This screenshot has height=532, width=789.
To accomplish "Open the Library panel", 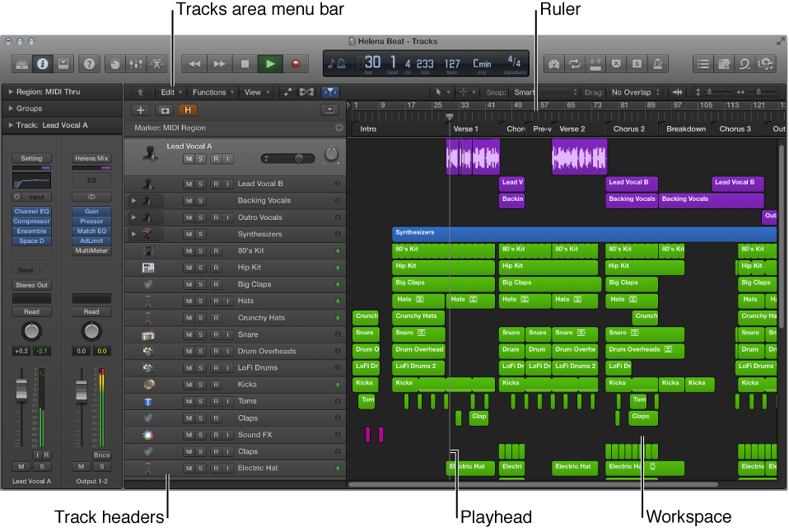I will (x=22, y=63).
